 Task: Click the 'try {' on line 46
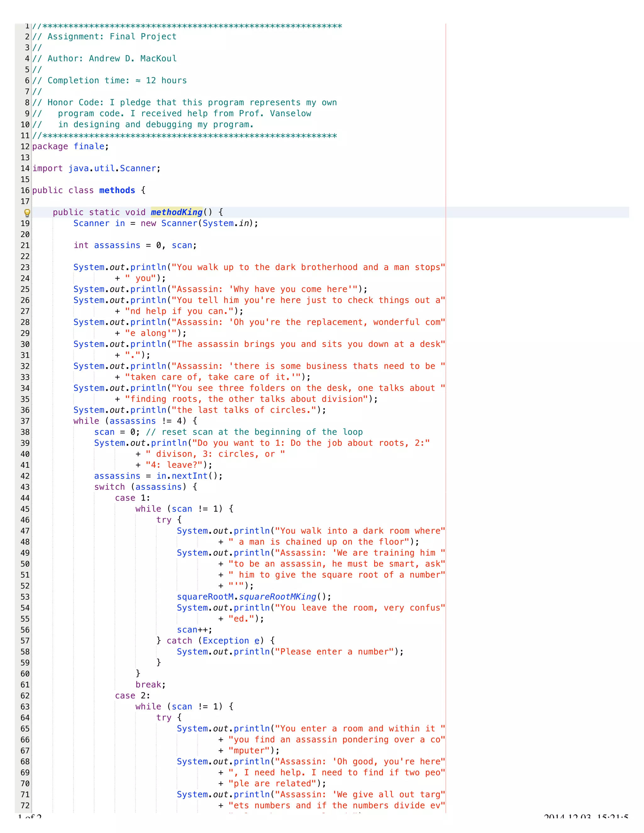pyautogui.click(x=169, y=520)
